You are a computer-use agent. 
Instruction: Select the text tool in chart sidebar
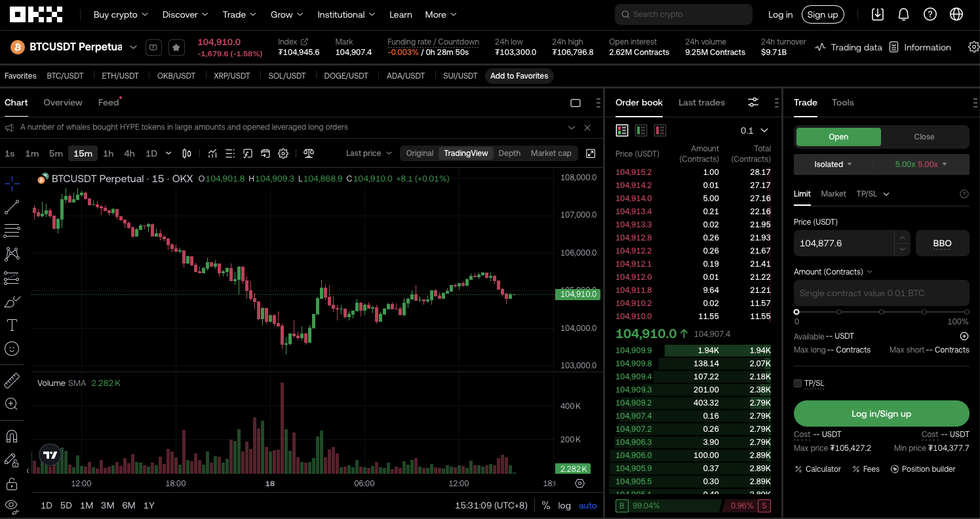tap(12, 325)
